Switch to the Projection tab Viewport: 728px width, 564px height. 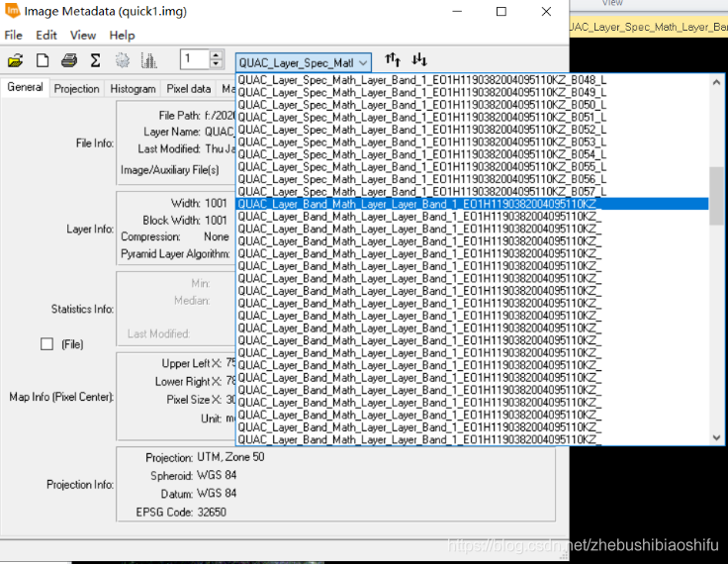click(x=76, y=89)
